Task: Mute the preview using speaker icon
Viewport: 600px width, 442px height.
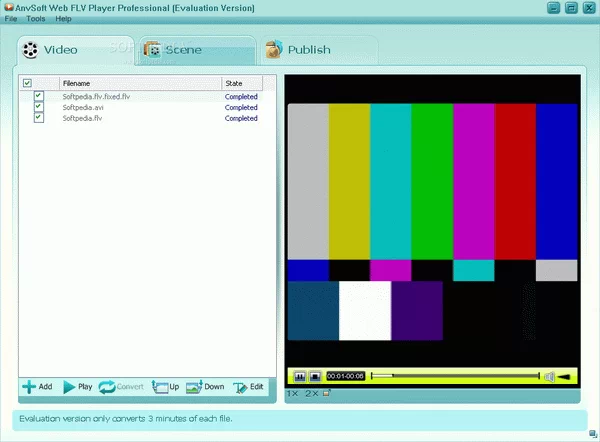Action: 549,377
